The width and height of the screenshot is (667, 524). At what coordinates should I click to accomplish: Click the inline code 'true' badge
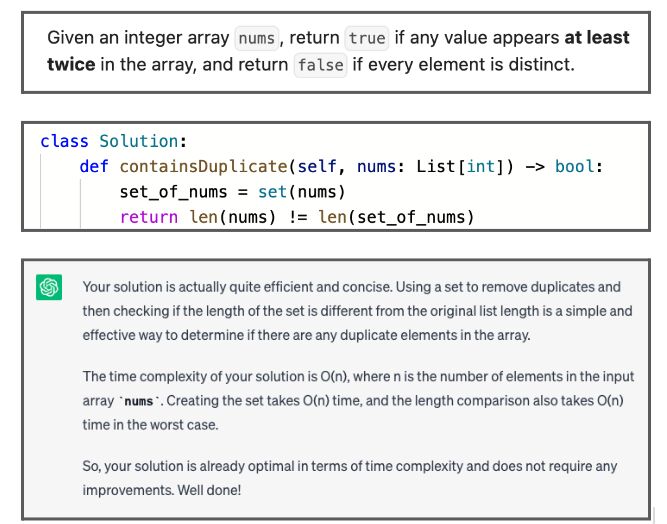coord(366,38)
